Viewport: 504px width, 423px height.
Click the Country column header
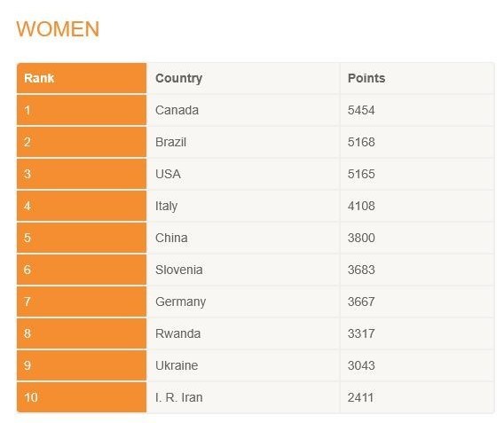178,78
